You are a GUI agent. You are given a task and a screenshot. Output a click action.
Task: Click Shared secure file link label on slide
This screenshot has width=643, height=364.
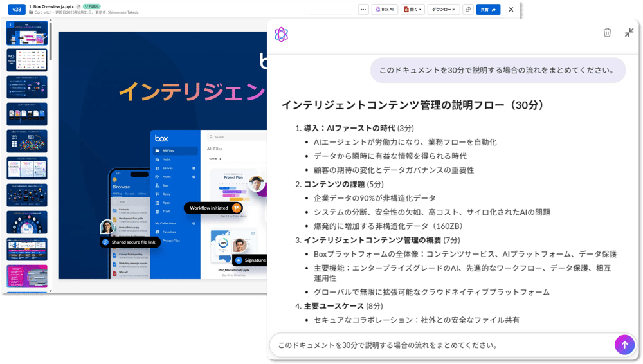pyautogui.click(x=130, y=242)
